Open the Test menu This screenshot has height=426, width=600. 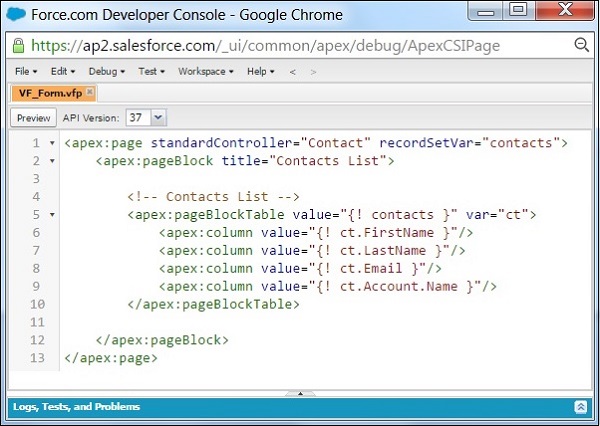[151, 72]
